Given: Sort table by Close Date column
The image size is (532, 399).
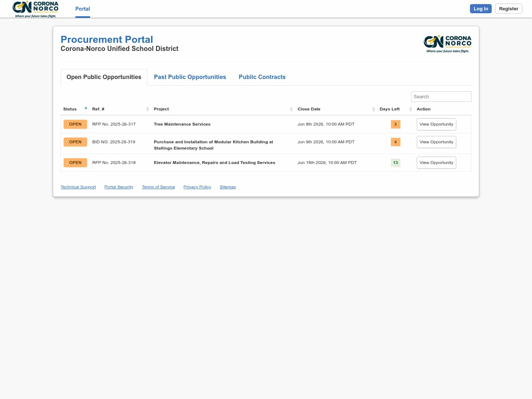Looking at the screenshot, I should tap(336, 109).
